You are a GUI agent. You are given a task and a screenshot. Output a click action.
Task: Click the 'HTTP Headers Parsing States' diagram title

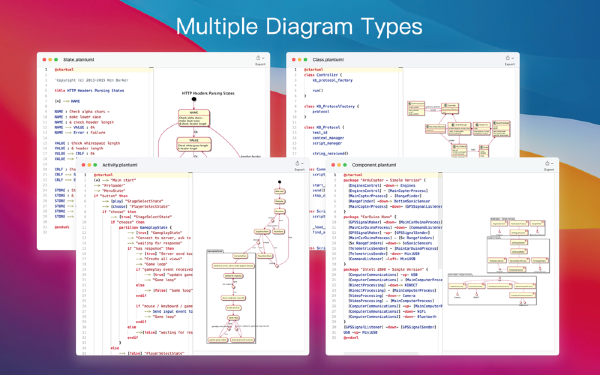tap(208, 93)
